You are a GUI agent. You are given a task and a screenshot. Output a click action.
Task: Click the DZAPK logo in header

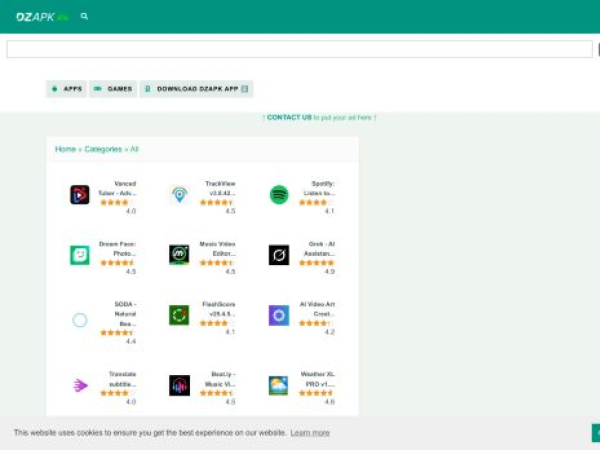tap(42, 17)
